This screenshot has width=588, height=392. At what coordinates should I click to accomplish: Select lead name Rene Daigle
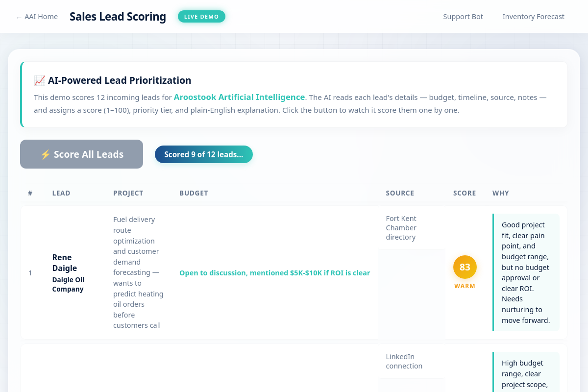(65, 263)
